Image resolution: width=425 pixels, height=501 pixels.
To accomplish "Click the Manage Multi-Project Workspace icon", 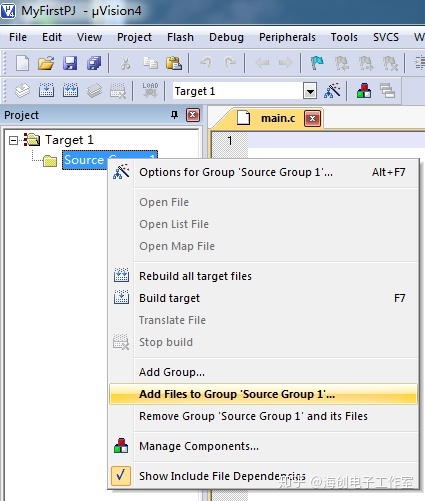I will click(388, 90).
